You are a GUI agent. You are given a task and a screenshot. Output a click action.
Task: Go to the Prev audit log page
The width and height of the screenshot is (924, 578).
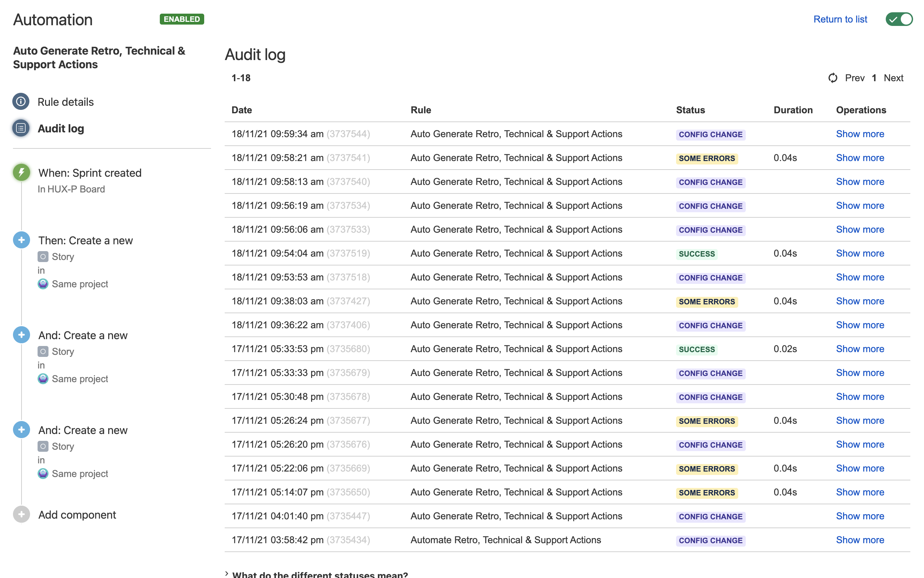855,78
